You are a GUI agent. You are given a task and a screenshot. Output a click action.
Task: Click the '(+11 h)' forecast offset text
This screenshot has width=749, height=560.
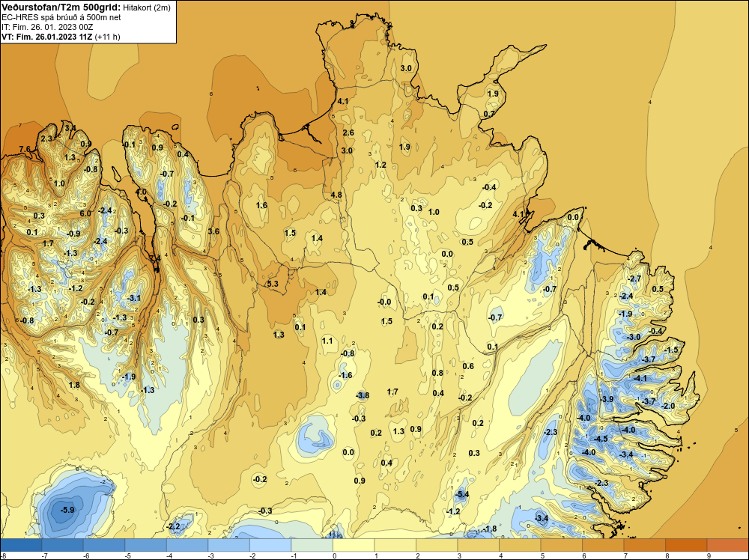tap(107, 37)
